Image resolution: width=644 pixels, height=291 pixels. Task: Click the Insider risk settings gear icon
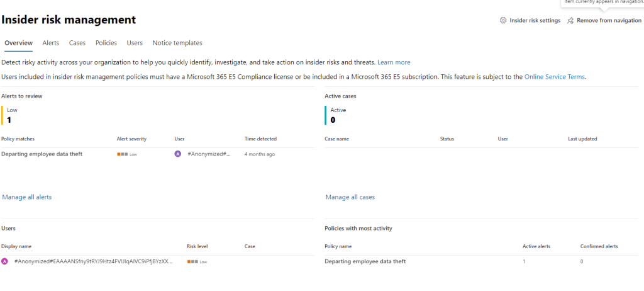502,21
